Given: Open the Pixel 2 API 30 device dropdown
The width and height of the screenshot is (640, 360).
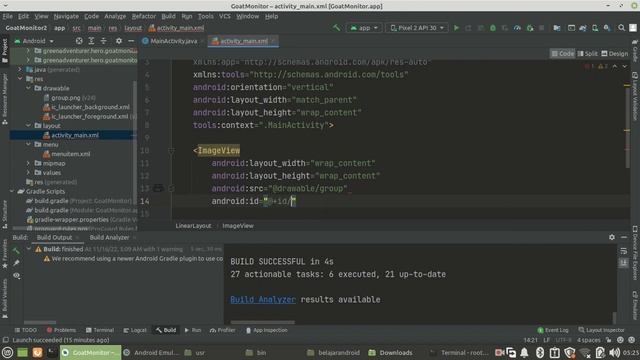Looking at the screenshot, I should click(417, 28).
